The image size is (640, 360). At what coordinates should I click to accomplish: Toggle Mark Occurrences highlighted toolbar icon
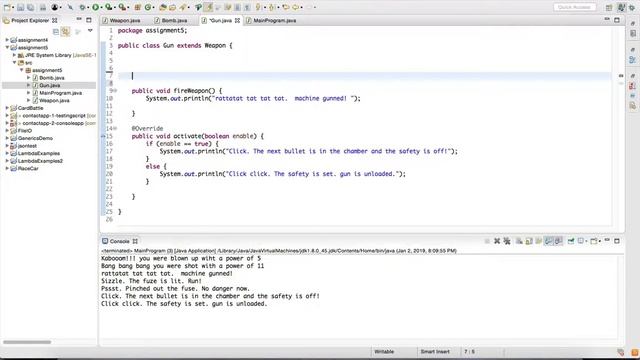(208, 7)
